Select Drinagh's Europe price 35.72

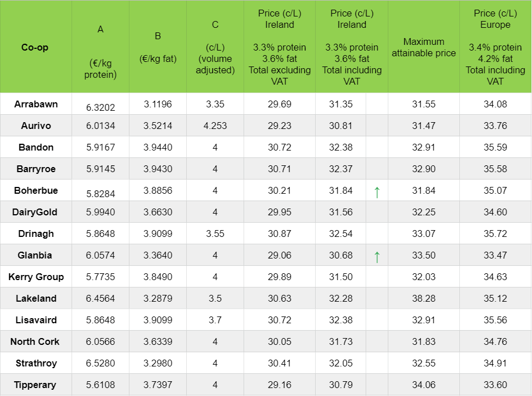(x=495, y=234)
